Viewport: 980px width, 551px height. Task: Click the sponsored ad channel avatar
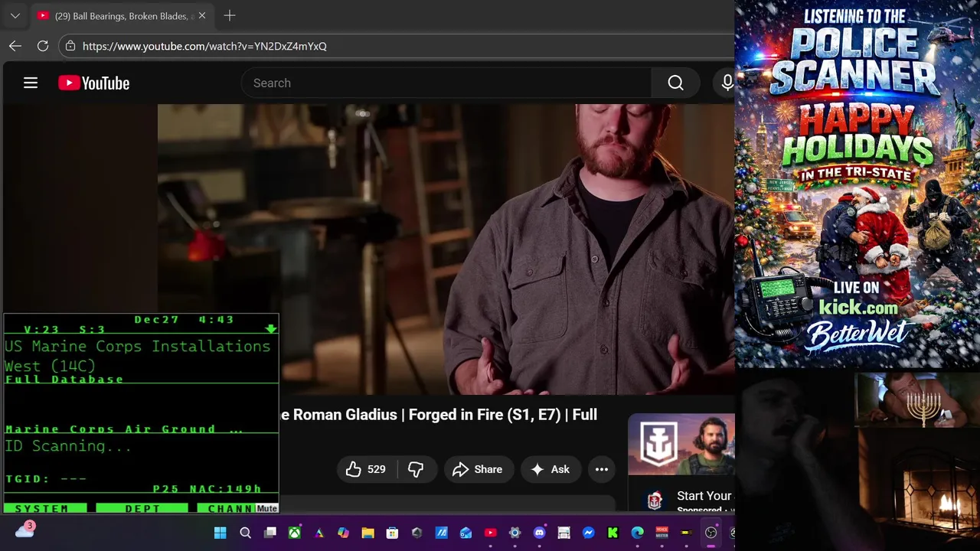pyautogui.click(x=654, y=501)
